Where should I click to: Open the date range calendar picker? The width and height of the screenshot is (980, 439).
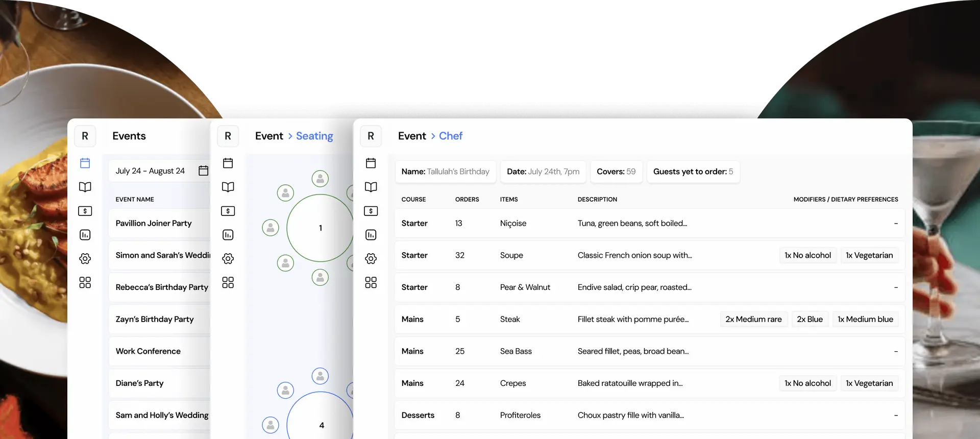click(x=203, y=170)
